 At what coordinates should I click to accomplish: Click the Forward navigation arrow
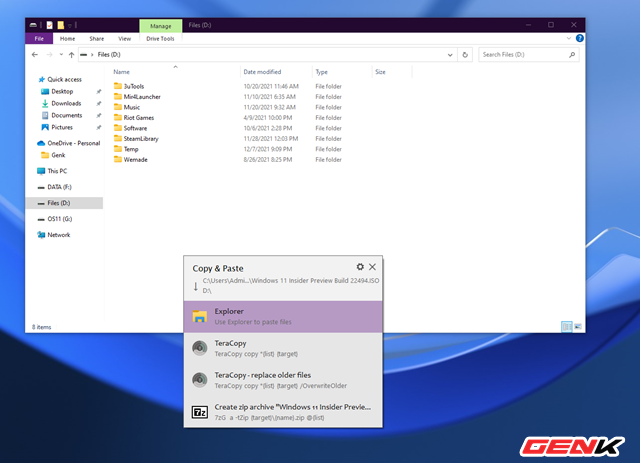49,54
